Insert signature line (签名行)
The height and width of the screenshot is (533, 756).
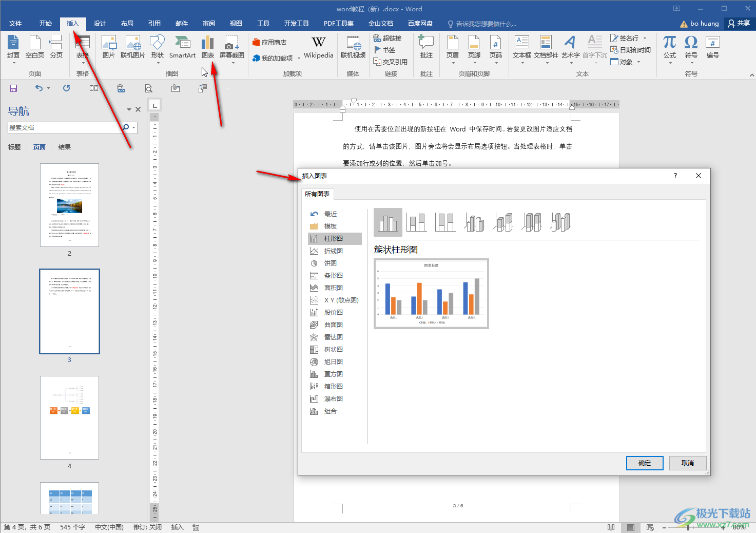(625, 39)
